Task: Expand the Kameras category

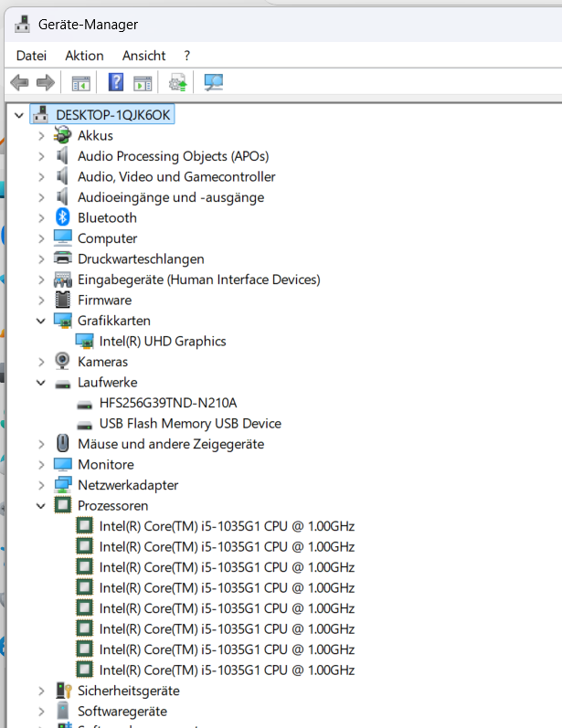Action: coord(41,362)
